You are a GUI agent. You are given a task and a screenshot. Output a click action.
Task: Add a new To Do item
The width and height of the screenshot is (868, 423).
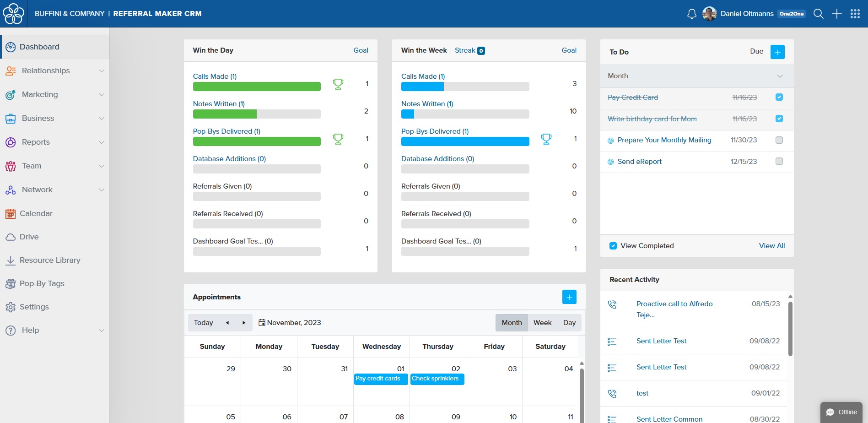[x=777, y=52]
